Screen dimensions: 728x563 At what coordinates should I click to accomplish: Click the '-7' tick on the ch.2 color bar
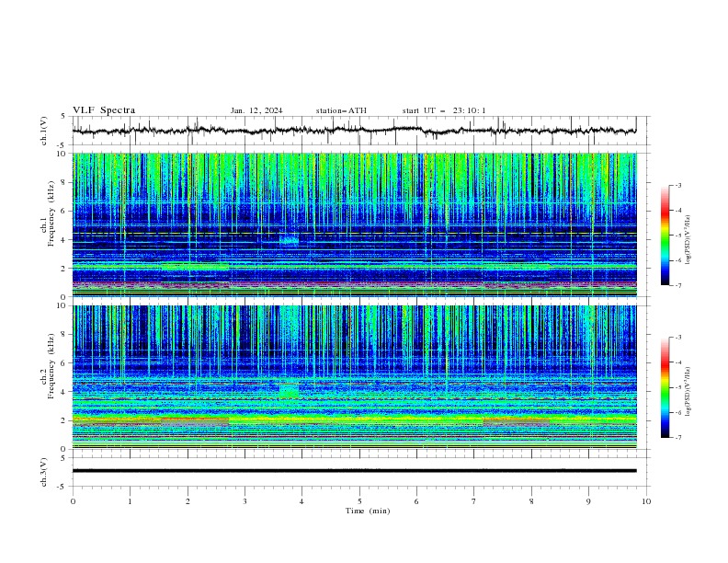pos(677,437)
